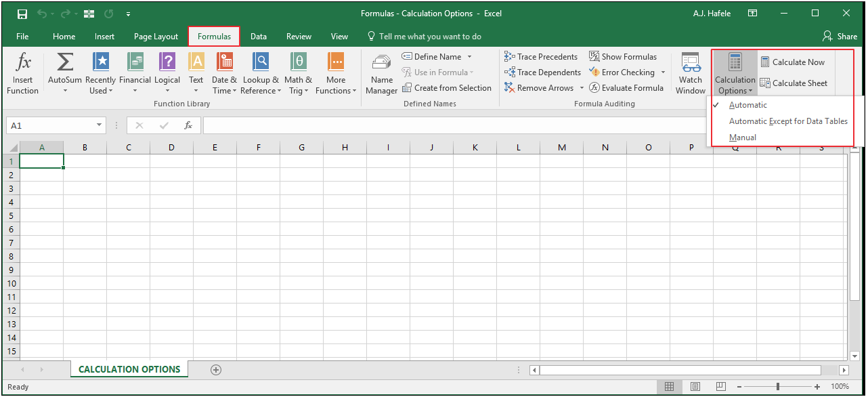Image resolution: width=868 pixels, height=397 pixels.
Task: Switch to Normal view in status bar
Action: pyautogui.click(x=669, y=387)
